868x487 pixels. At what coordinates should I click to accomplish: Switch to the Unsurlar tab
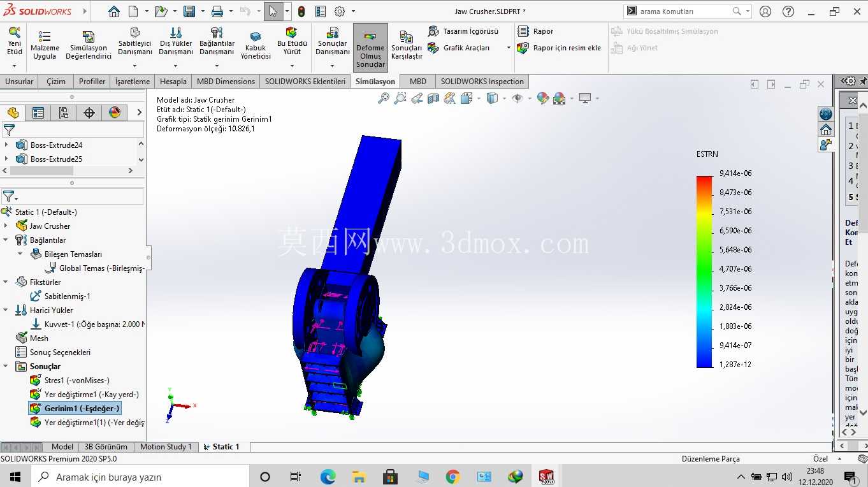point(19,82)
